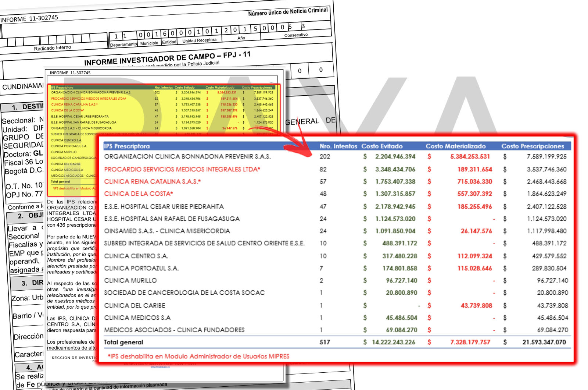Select red '189.311.654' in enlarged table
The height and width of the screenshot is (390, 588).
[x=475, y=169]
